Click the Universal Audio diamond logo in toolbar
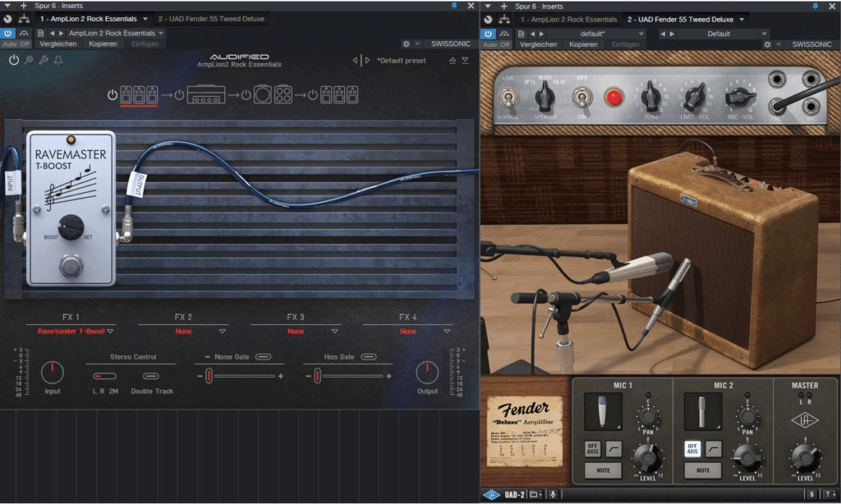This screenshot has width=841, height=504. tap(491, 494)
